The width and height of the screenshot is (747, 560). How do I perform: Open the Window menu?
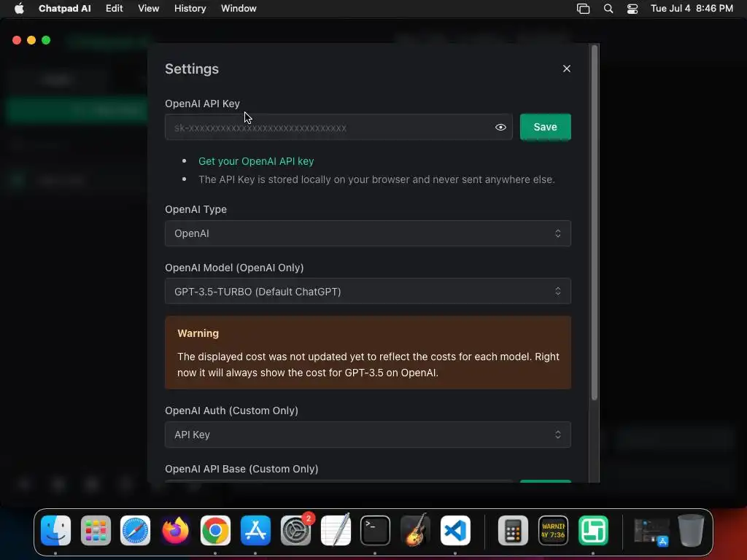(239, 9)
